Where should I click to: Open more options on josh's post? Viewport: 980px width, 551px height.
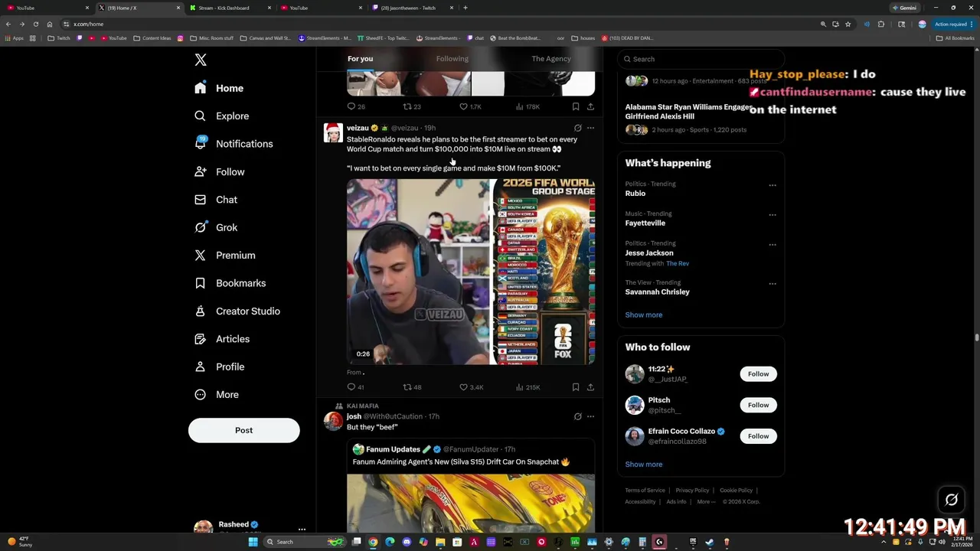(x=590, y=416)
